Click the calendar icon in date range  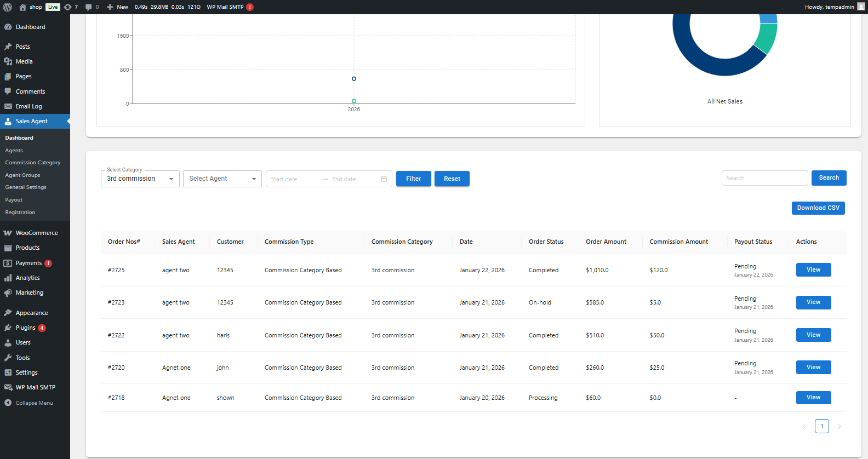(x=384, y=179)
